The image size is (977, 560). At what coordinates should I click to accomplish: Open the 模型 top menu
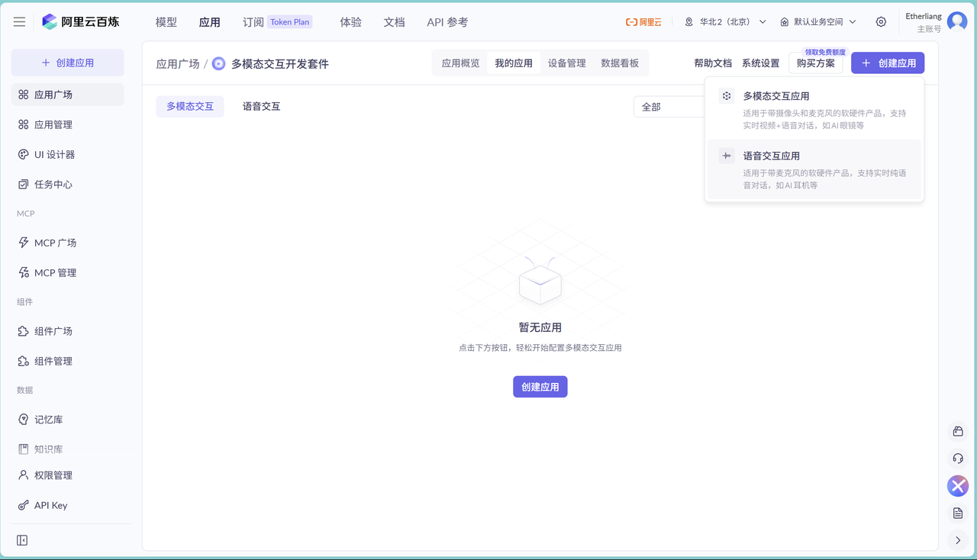click(166, 22)
